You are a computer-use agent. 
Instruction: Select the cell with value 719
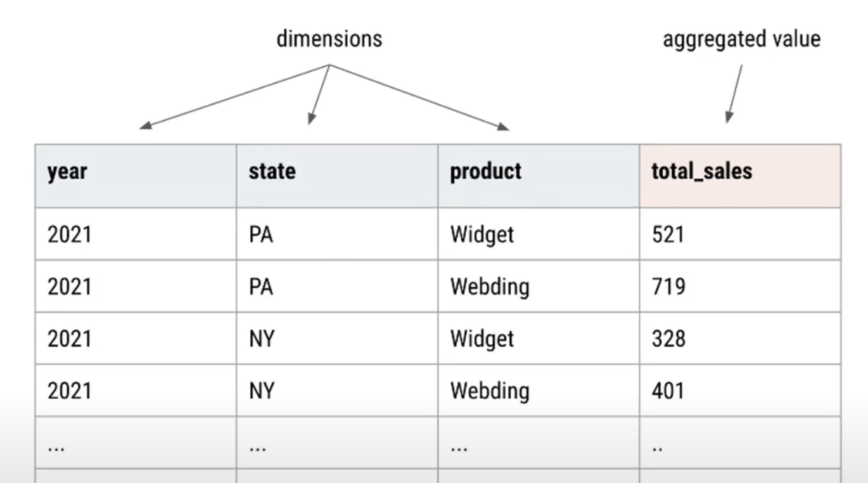740,286
